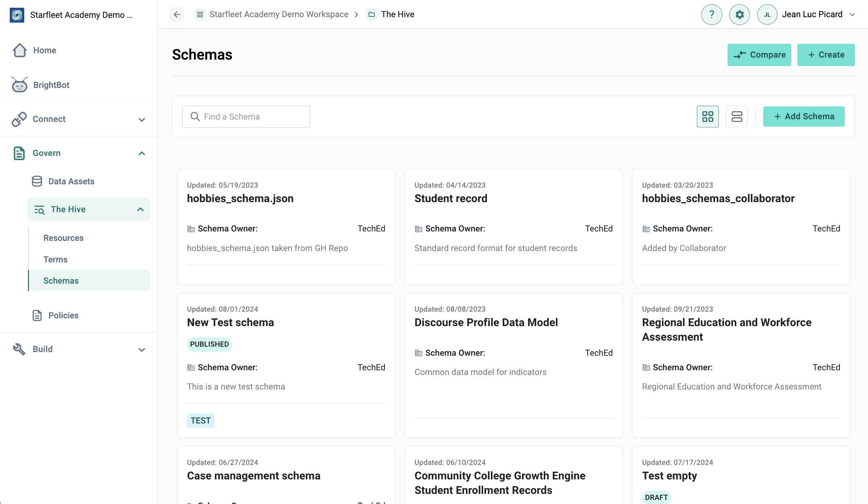The width and height of the screenshot is (868, 504).
Task: Open Resources under The Hive
Action: tap(63, 238)
